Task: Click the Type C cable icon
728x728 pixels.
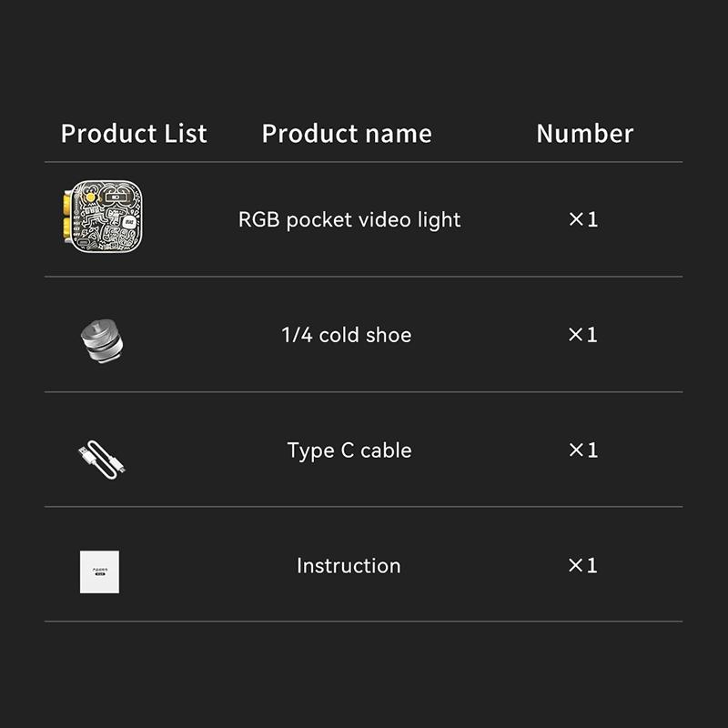Action: pos(101,453)
